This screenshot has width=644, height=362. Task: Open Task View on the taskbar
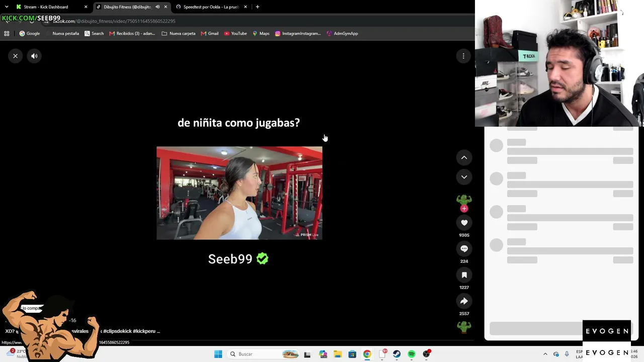pyautogui.click(x=307, y=354)
